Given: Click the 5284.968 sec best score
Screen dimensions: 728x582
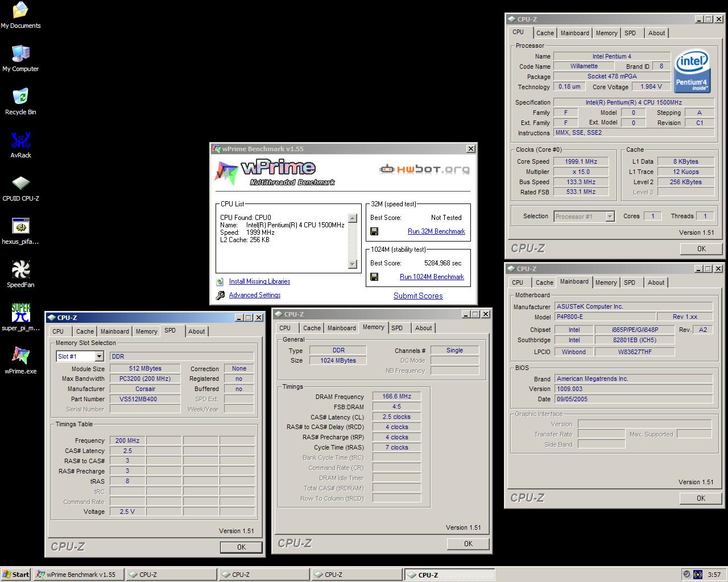Looking at the screenshot, I should (x=443, y=263).
